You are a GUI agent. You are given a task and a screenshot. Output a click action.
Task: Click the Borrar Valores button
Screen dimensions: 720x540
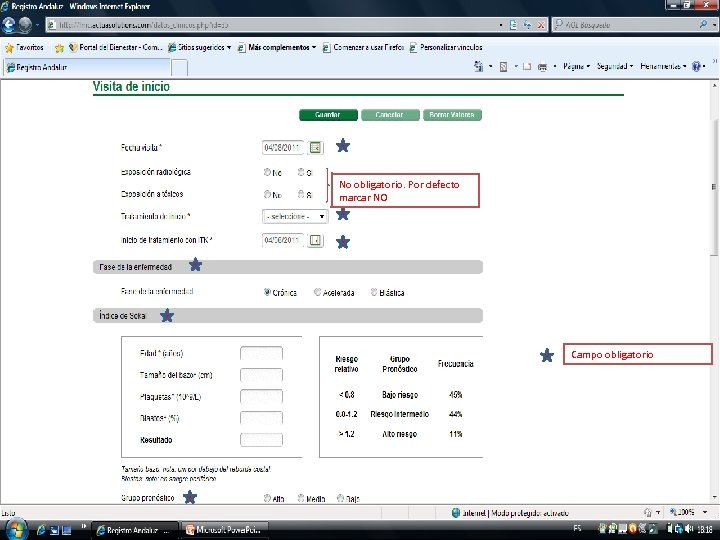coord(452,115)
